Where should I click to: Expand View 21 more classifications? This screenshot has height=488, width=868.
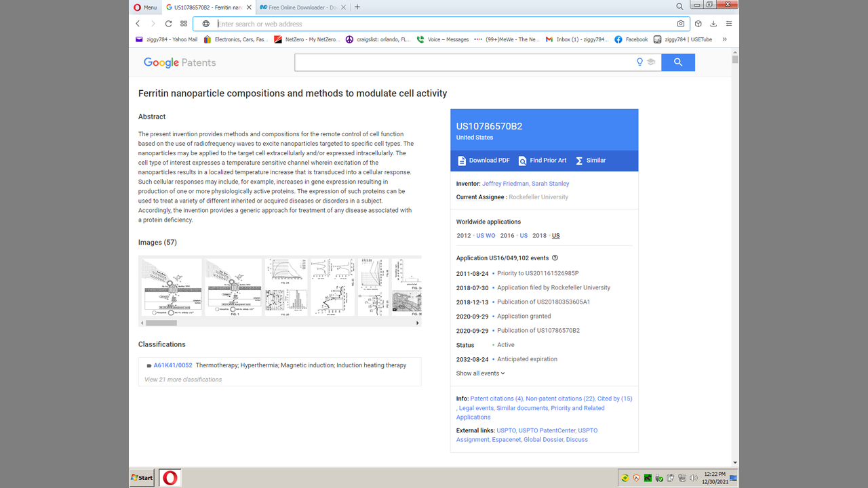click(183, 380)
